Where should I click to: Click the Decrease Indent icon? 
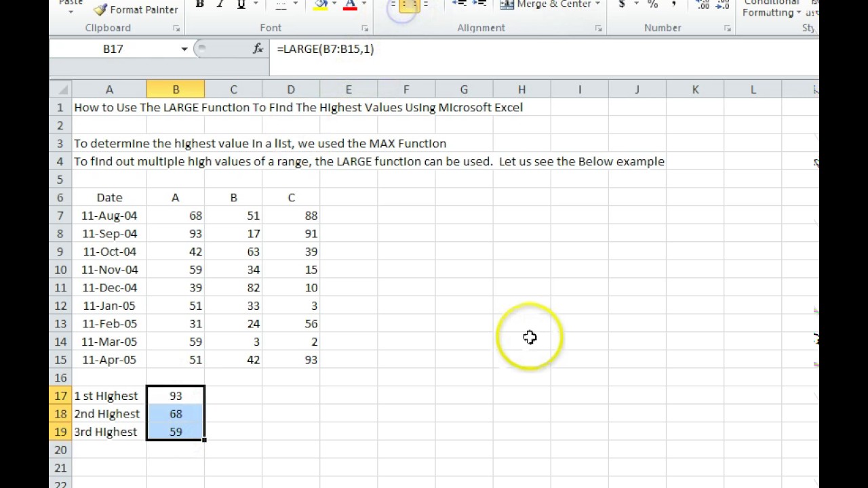point(460,4)
